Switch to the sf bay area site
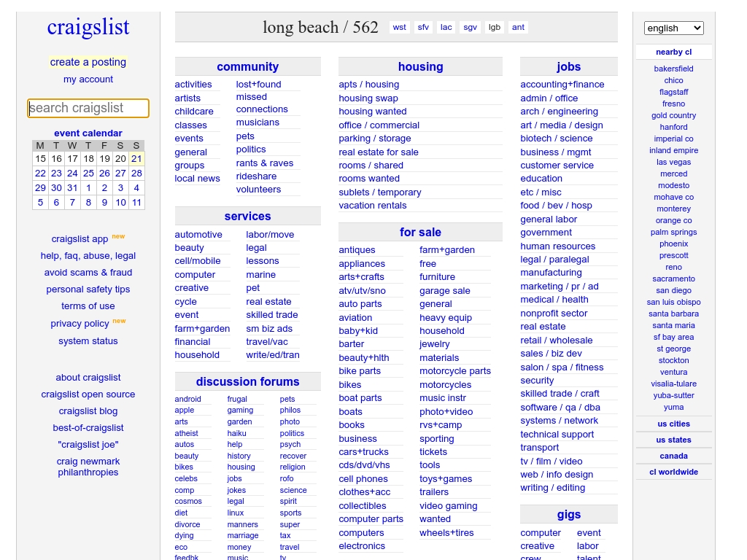Image resolution: width=747 pixels, height=560 pixels. click(673, 337)
